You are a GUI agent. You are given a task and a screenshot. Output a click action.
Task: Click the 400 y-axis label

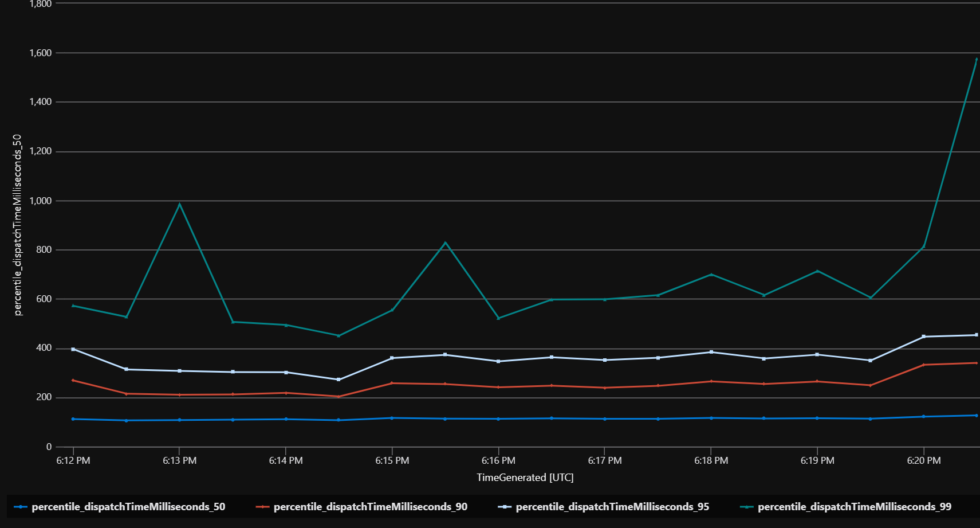click(x=44, y=348)
